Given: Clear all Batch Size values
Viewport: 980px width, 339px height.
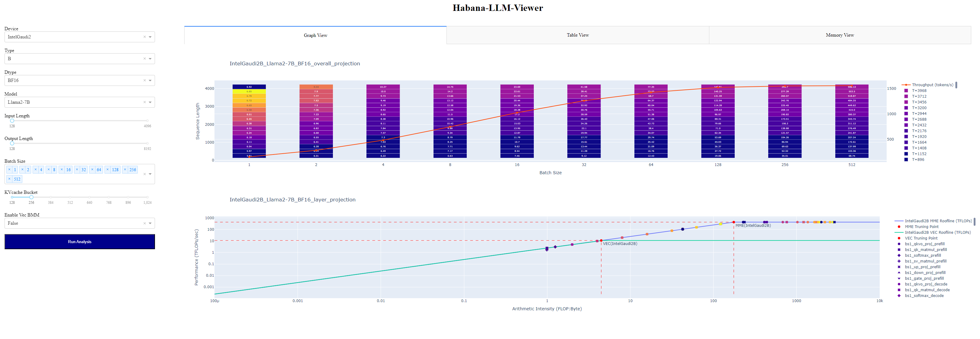Looking at the screenshot, I should (x=145, y=174).
